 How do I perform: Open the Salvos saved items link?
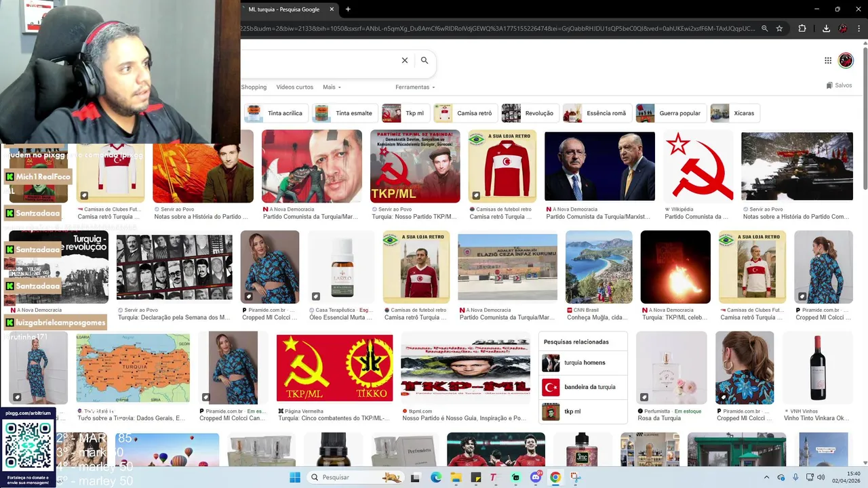[839, 85]
